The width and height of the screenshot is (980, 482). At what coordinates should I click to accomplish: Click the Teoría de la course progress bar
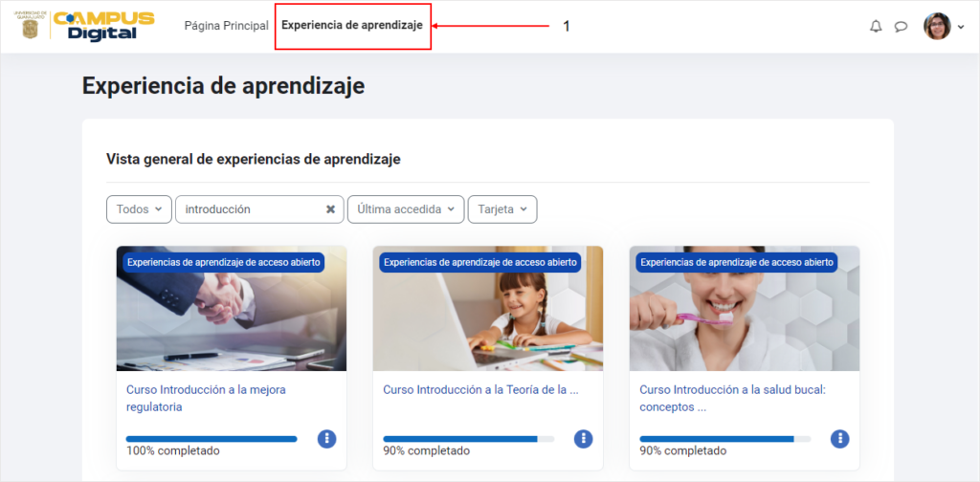[468, 439]
